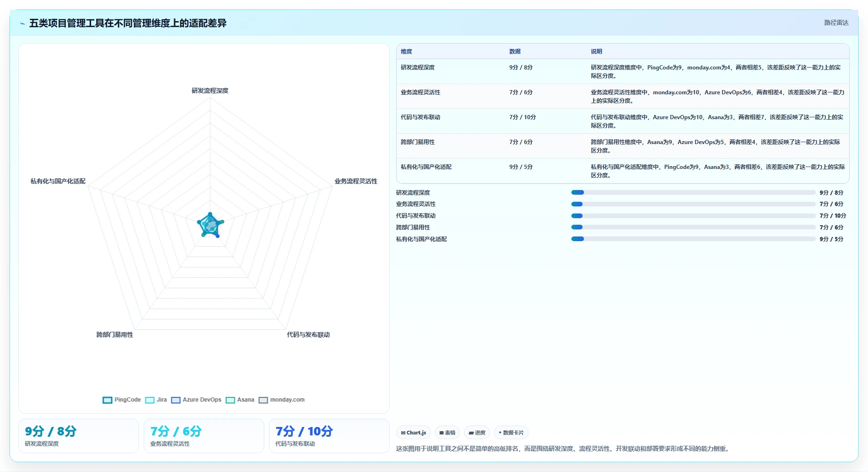This screenshot has width=868, height=472.
Task: Click table cell 研发流程深度
Action: [418, 68]
